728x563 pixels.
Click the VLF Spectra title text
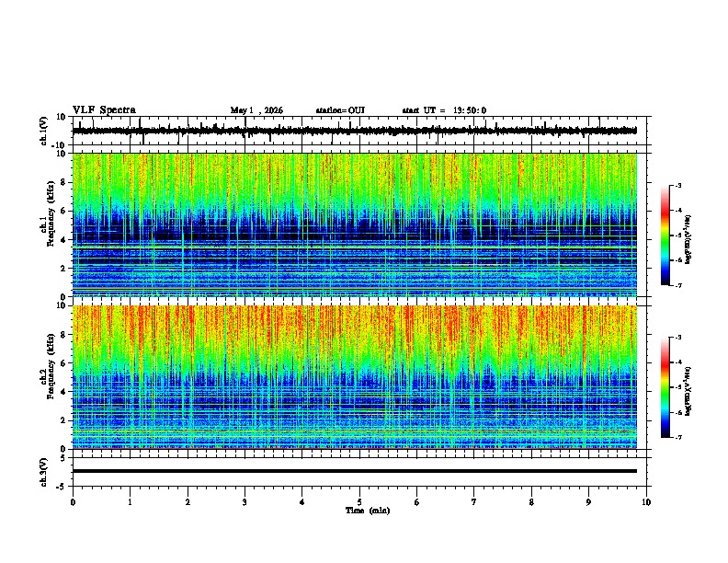pyautogui.click(x=104, y=110)
